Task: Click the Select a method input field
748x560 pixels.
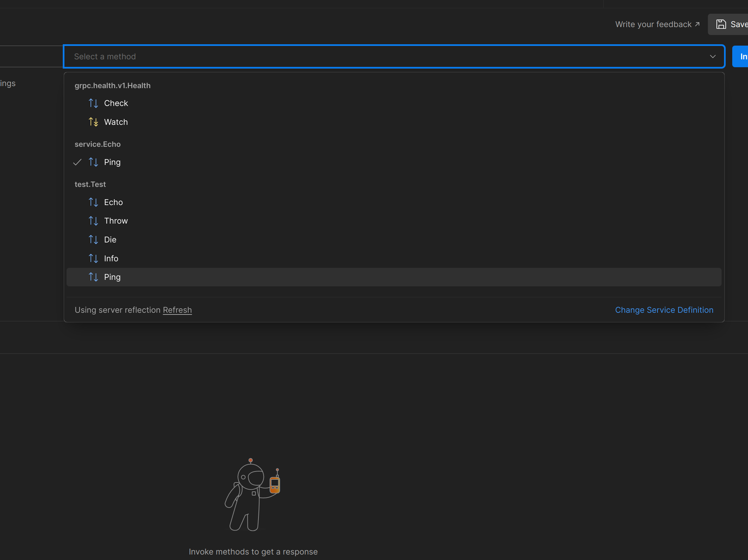Action: tap(377, 57)
